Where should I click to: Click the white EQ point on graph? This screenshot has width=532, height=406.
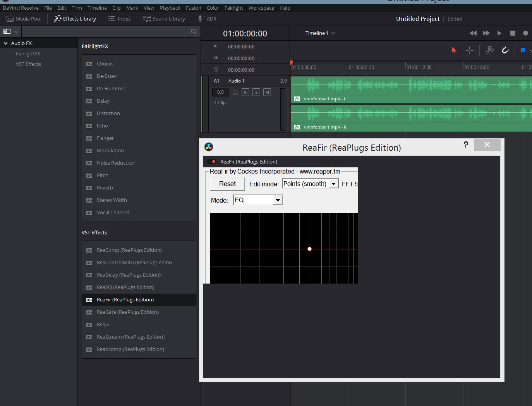point(309,249)
